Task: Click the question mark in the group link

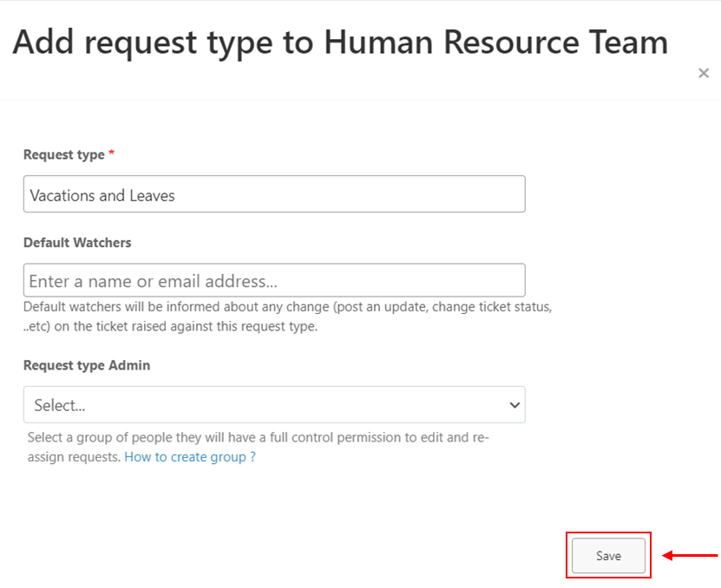Action: [x=252, y=457]
